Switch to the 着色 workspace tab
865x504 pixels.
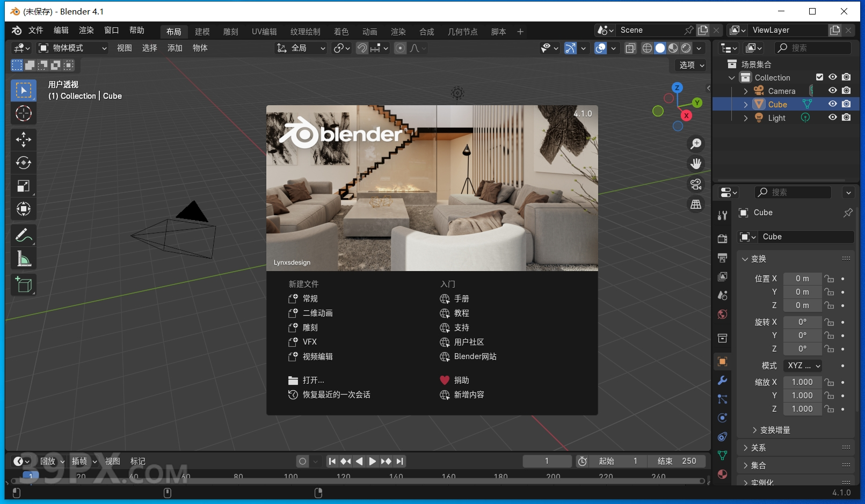341,31
